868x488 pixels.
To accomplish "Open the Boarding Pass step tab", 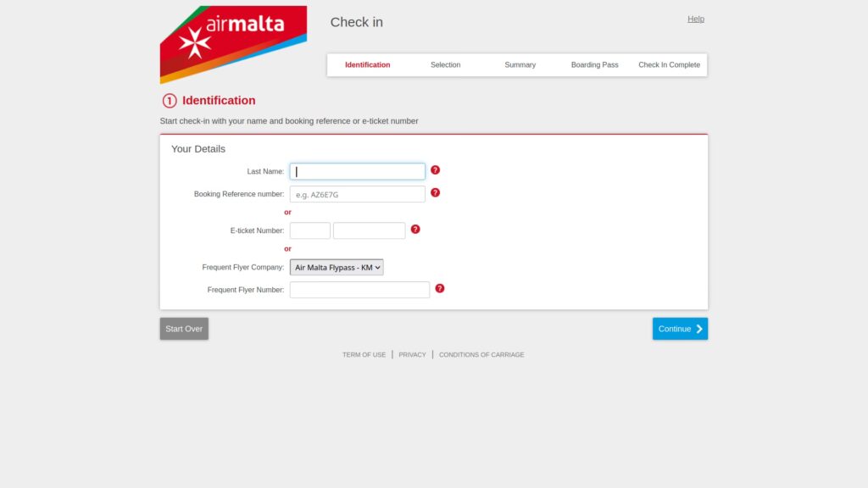I will click(594, 65).
